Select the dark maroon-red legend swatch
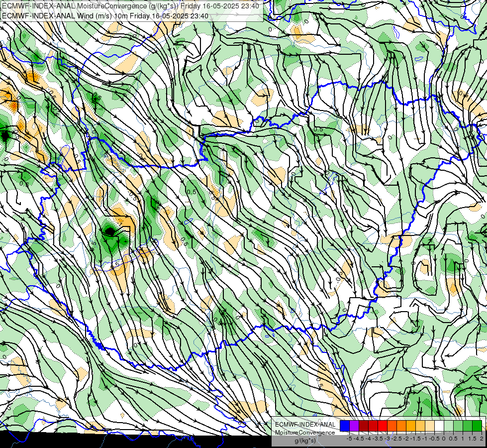Screen dimensions: 487x448 364,426
